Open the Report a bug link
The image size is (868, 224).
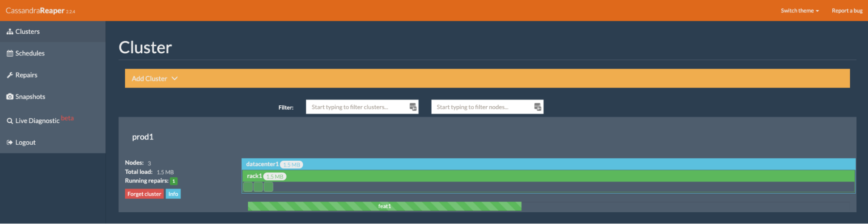[x=847, y=11]
